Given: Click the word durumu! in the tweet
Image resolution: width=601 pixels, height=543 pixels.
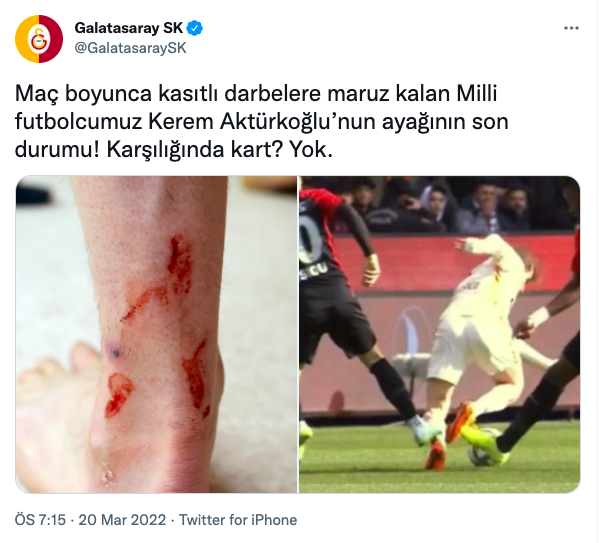Looking at the screenshot, I should coord(57,150).
